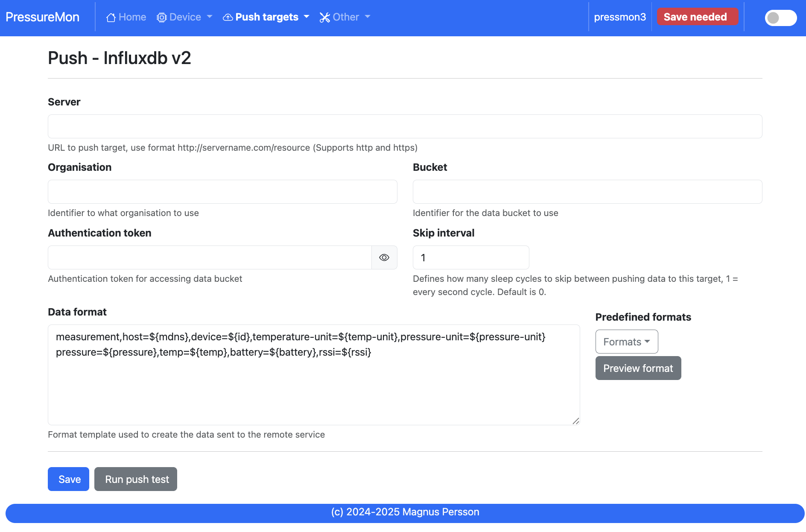Click the Device chip icon
The width and height of the screenshot is (806, 532).
(x=161, y=18)
